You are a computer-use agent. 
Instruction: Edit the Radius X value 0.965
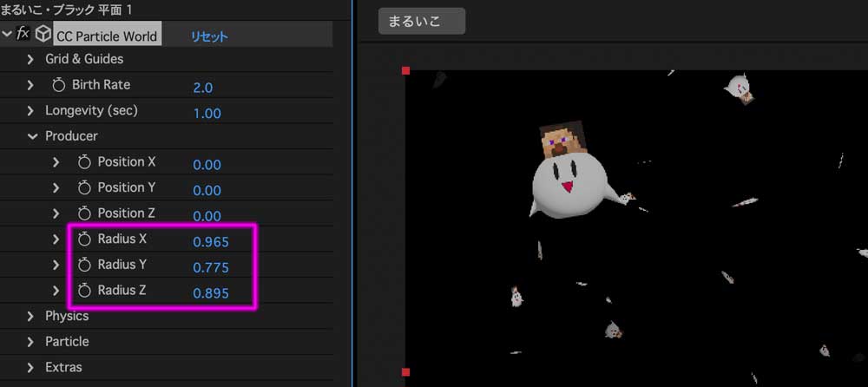coord(210,242)
